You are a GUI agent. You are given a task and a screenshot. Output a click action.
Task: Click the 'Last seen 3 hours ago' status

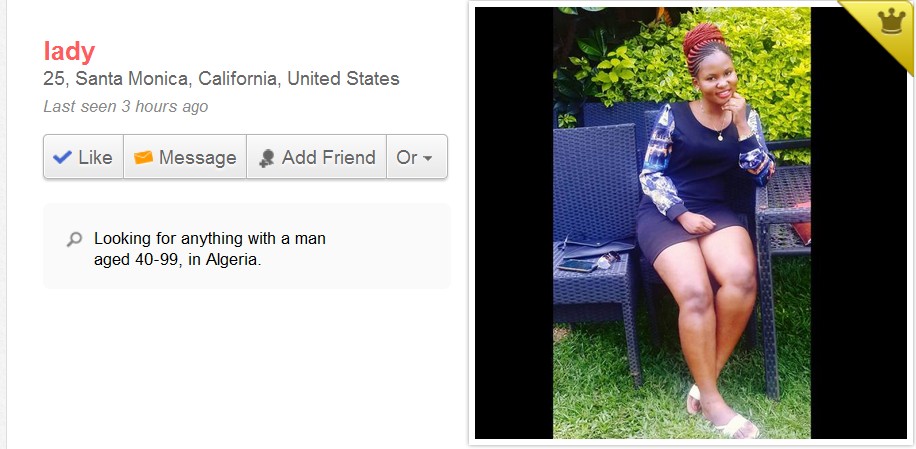click(126, 107)
